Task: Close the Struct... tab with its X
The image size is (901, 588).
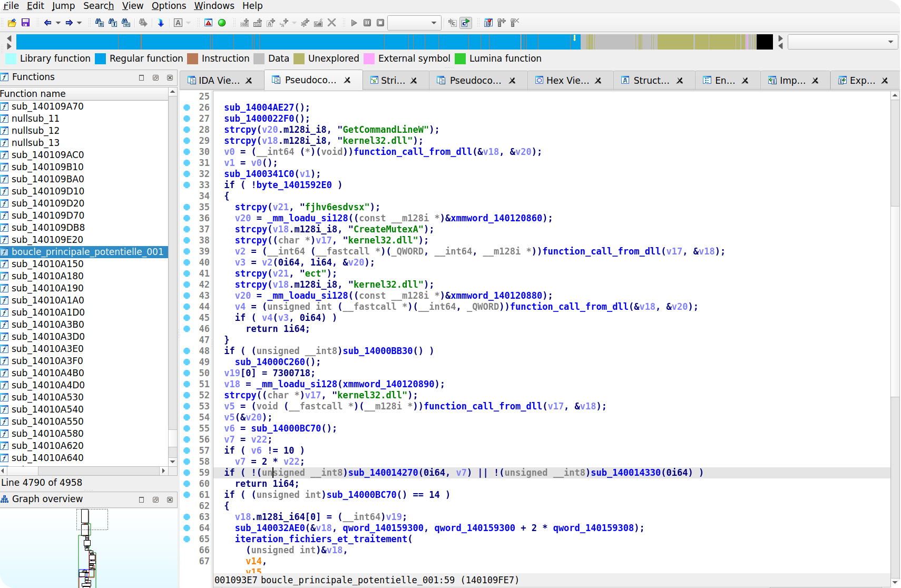Action: (x=680, y=81)
